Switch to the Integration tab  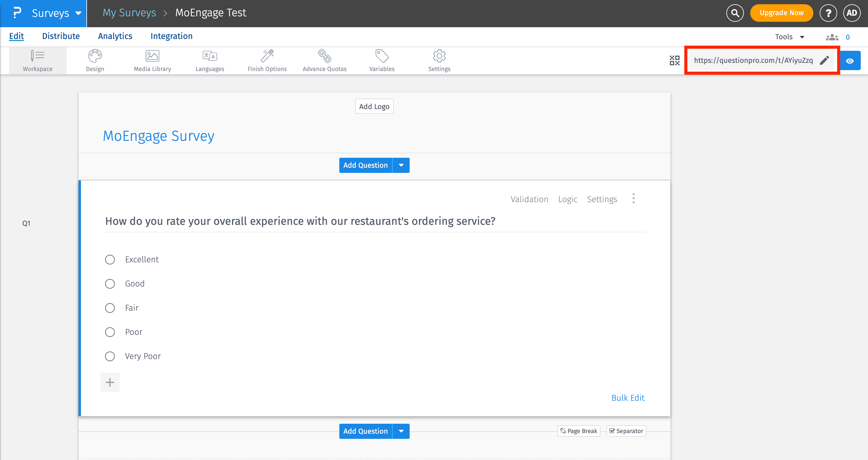172,36
